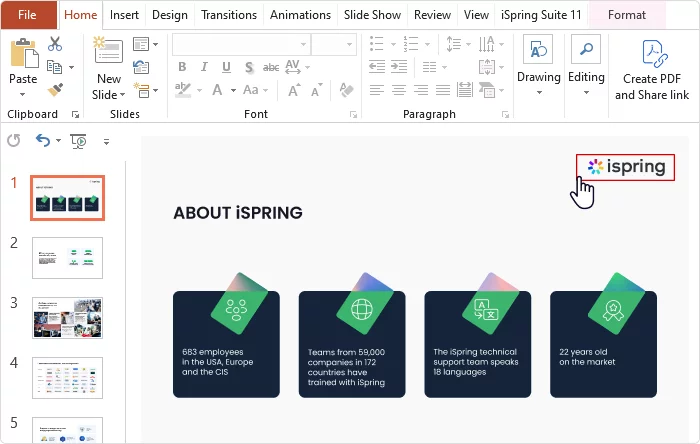Click the font color A button
The height and width of the screenshot is (444, 700).
click(217, 91)
